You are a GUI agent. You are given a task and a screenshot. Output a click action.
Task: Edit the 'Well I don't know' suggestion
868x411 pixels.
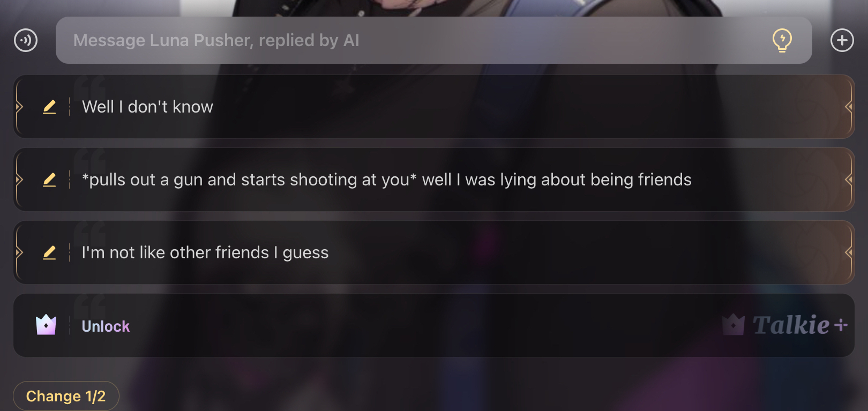[x=49, y=107]
